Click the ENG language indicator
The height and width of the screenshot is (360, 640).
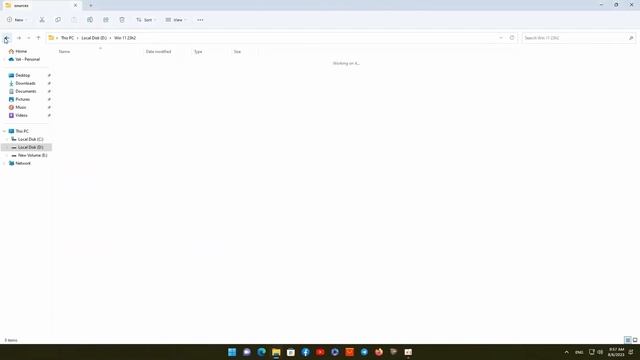tap(579, 352)
